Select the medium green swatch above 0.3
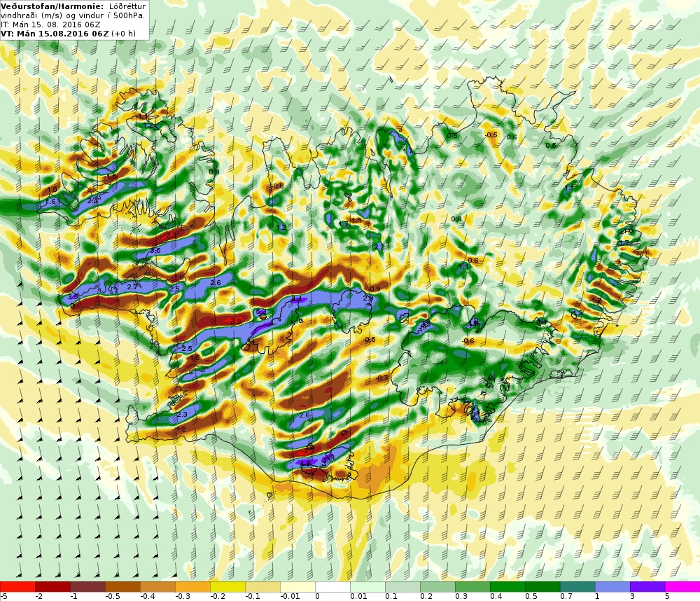The height and width of the screenshot is (601, 700). [472, 586]
